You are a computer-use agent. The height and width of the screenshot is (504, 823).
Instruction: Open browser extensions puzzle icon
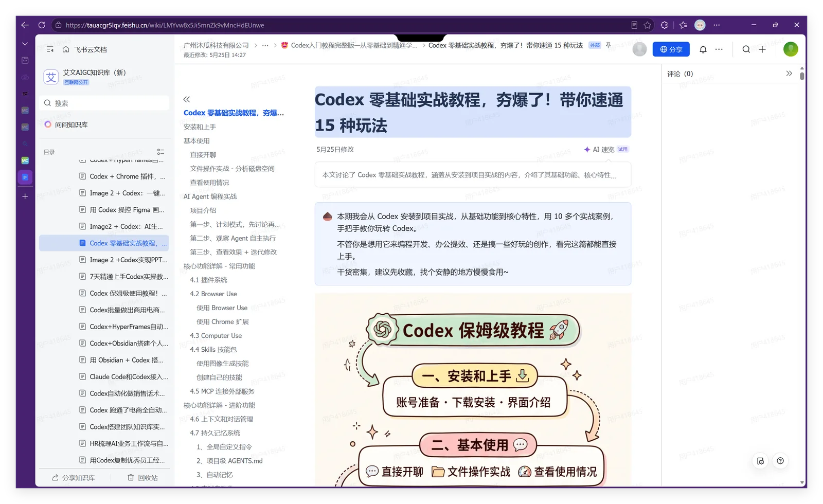pos(665,25)
